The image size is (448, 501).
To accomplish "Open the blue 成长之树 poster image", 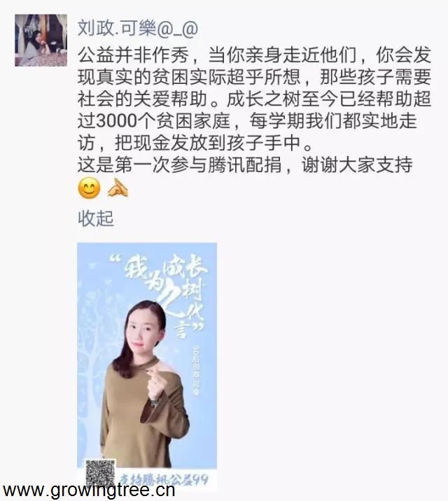I will pos(147,363).
